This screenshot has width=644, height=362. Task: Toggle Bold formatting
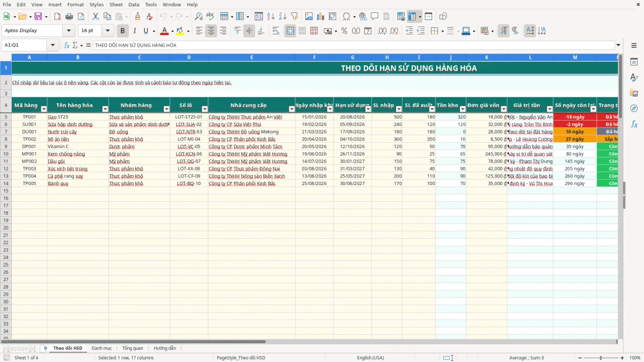(123, 31)
